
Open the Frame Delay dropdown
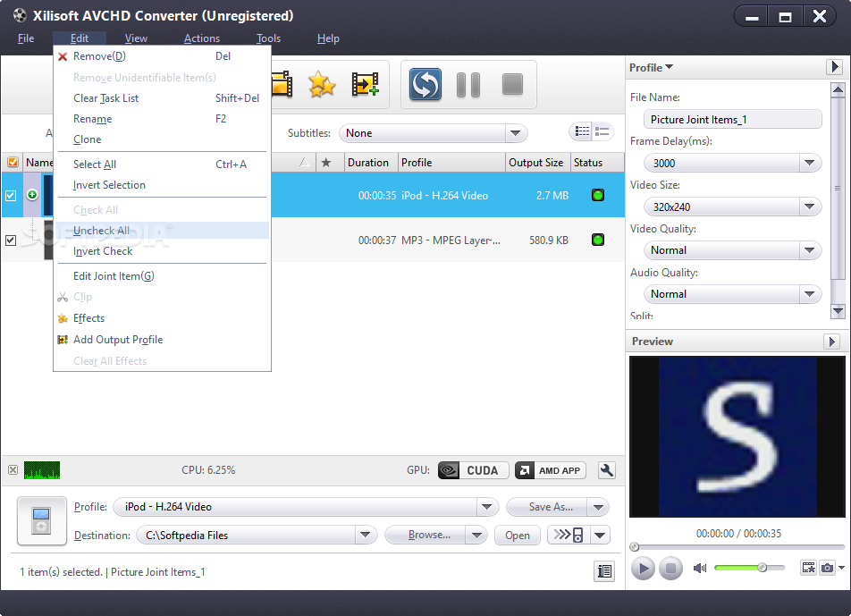(x=809, y=163)
